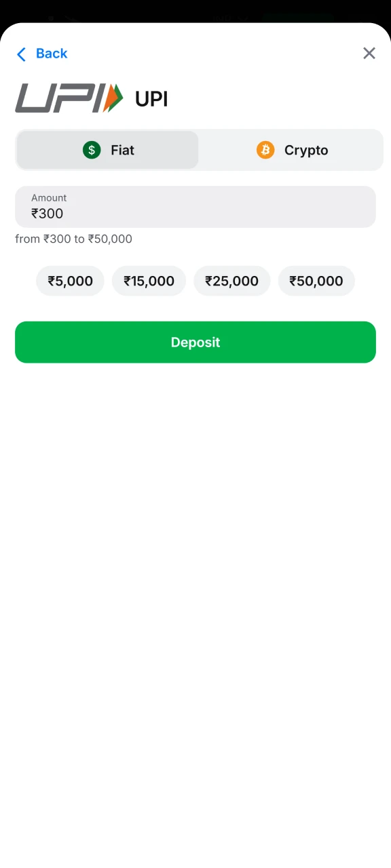Image resolution: width=391 pixels, height=868 pixels.
Task: Pick the ₹25,000 amount chip
Action: 231,280
